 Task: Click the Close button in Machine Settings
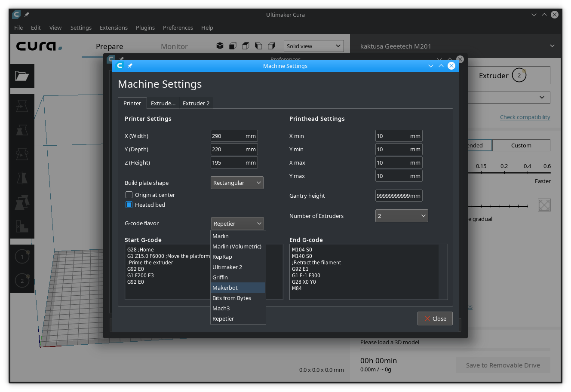[435, 318]
